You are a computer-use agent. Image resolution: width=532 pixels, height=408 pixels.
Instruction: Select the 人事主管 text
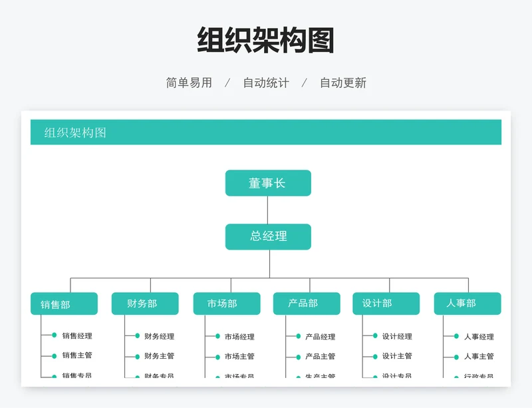coord(479,356)
